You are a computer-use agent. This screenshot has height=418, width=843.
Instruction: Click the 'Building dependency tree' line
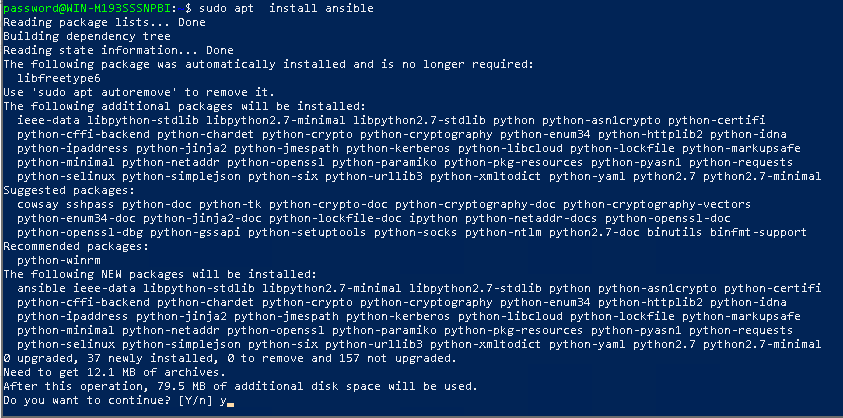coord(87,36)
